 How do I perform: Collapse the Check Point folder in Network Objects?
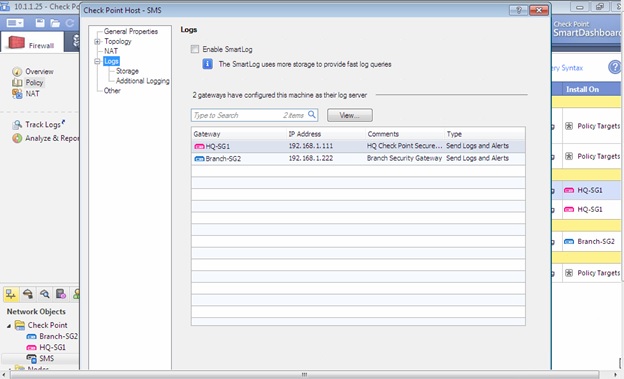click(9, 326)
